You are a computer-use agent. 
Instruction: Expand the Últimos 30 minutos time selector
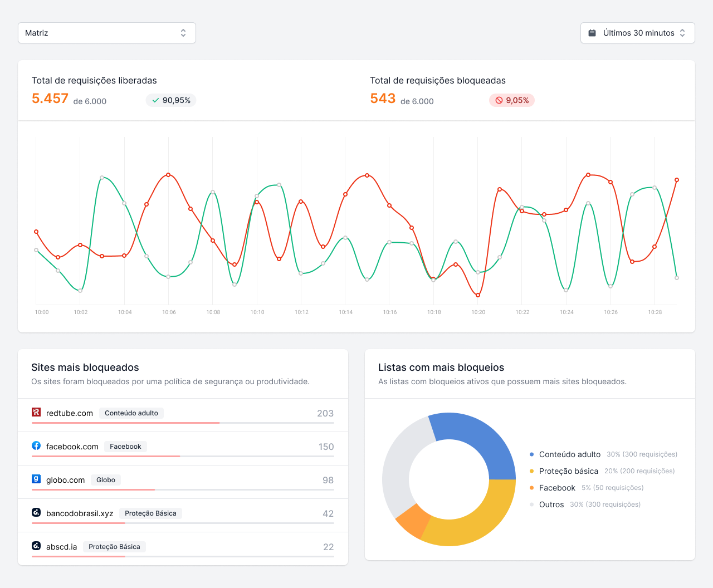(x=637, y=33)
